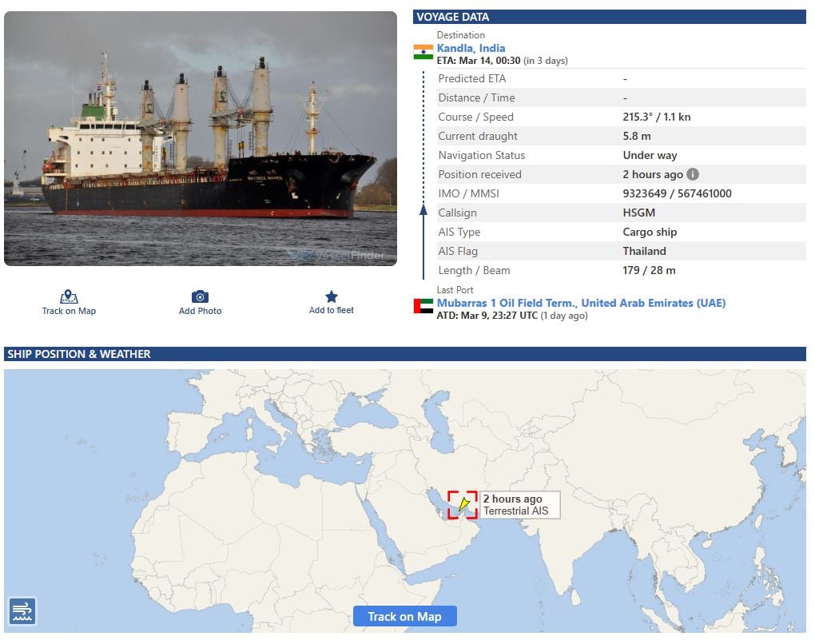Image resolution: width=815 pixels, height=644 pixels.
Task: Click the UAE flag icon at Last Port
Action: tap(423, 306)
